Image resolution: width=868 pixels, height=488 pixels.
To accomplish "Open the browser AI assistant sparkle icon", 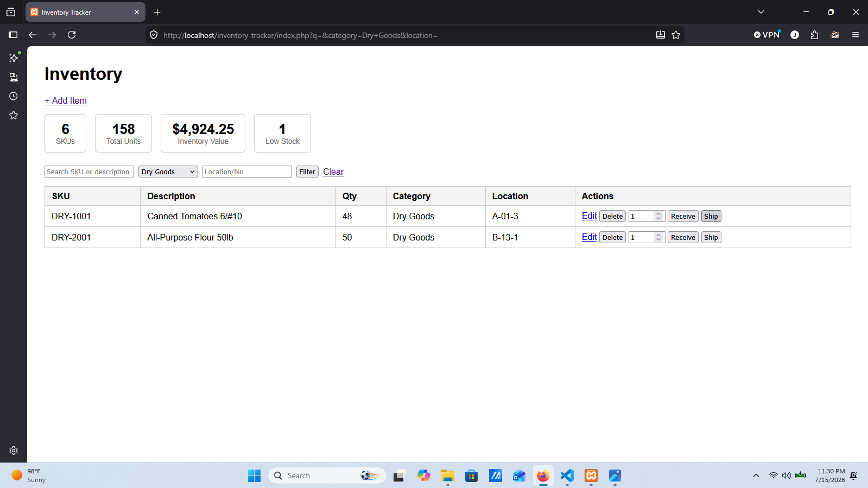I will [x=14, y=58].
